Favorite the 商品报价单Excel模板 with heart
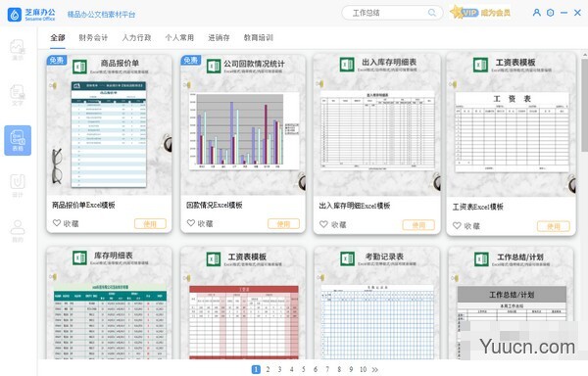588x376 pixels. tap(57, 223)
